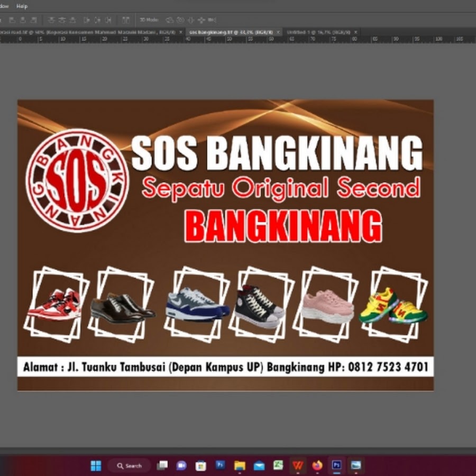Select the 3D rotate (orbit) mode icon
476x476 pixels.
[x=169, y=20]
